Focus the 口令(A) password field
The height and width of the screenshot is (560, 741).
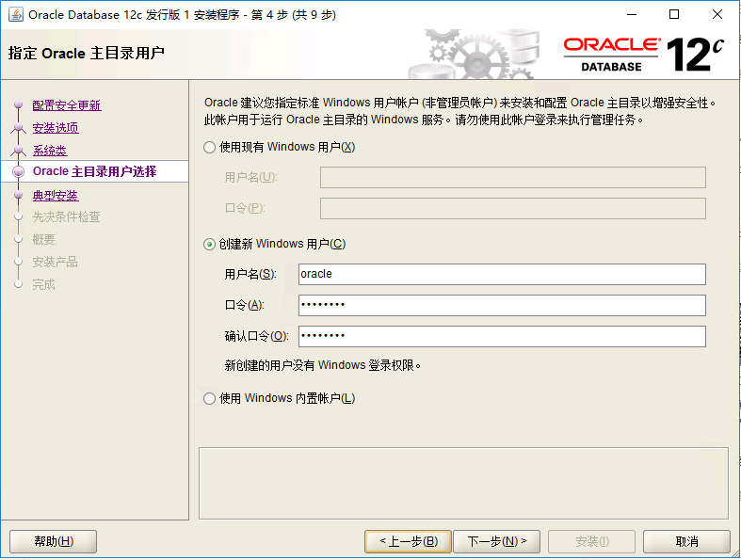(502, 305)
